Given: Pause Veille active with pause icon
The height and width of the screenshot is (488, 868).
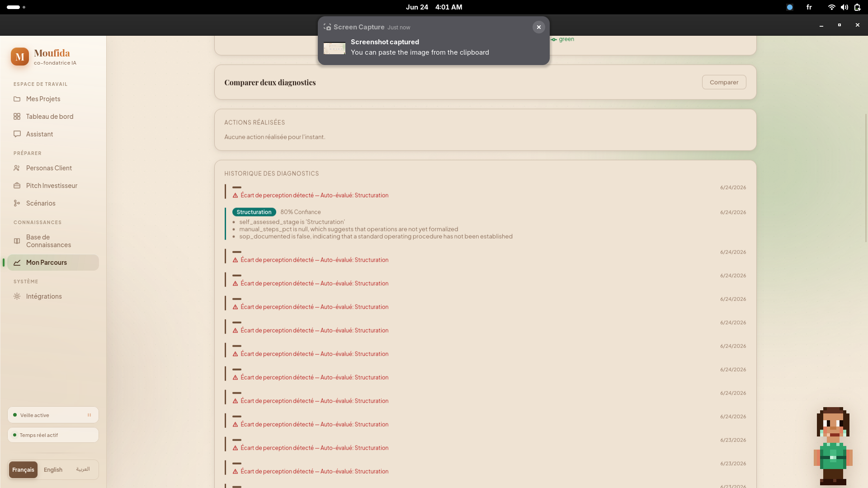Looking at the screenshot, I should 89,415.
